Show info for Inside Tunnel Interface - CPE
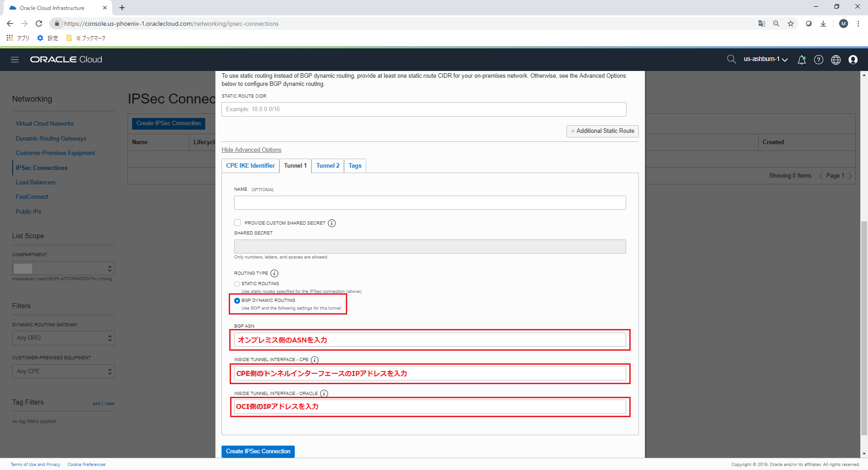Viewport: 868px width, 470px height. click(x=315, y=360)
